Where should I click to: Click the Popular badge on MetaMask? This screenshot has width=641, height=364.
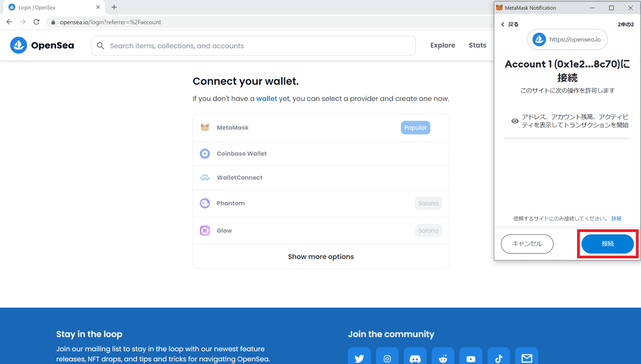[x=416, y=128]
